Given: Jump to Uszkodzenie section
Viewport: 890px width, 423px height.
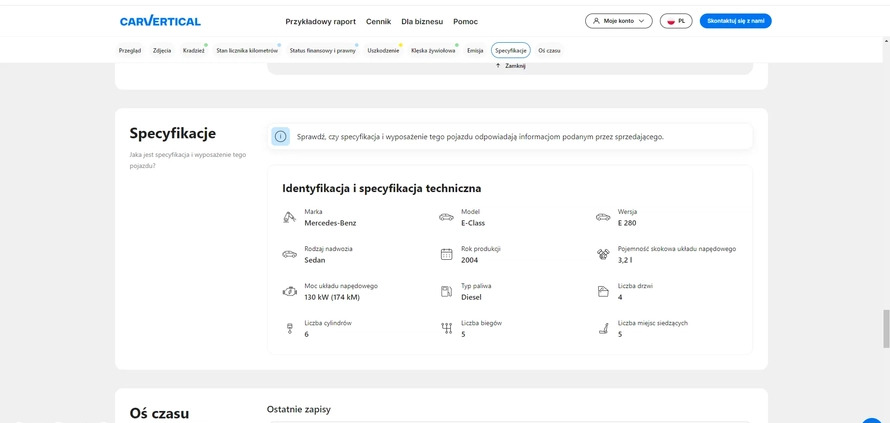Looking at the screenshot, I should 383,51.
